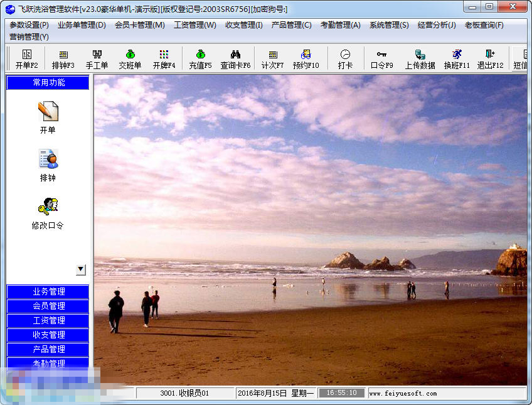
Task: Click the 预约F10 reservation icon
Action: [x=307, y=58]
